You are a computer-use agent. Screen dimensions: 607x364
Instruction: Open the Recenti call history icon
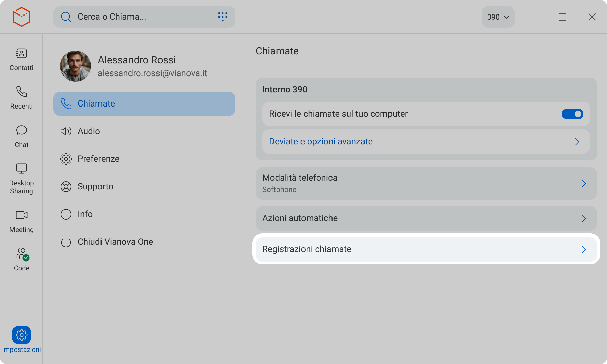[21, 92]
